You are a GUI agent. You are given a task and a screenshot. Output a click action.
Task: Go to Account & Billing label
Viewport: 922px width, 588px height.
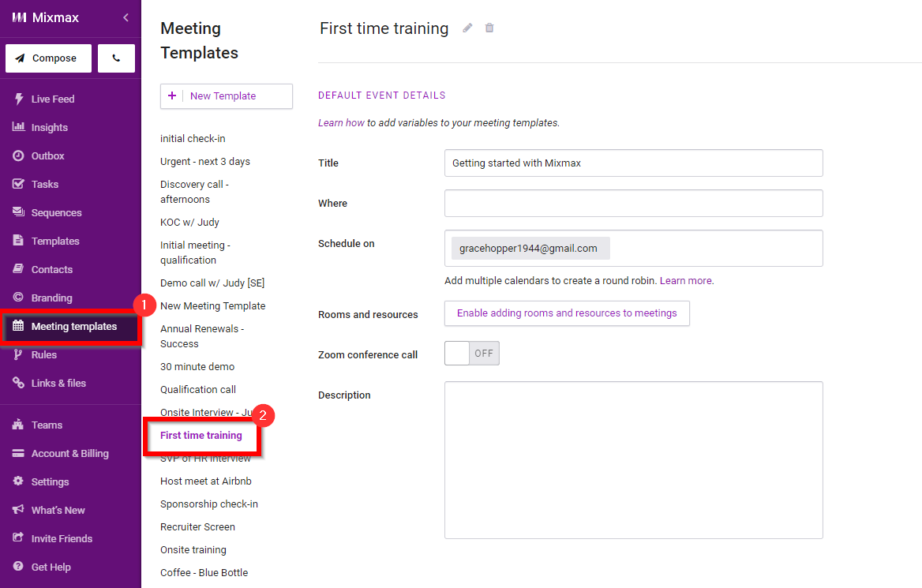pyautogui.click(x=70, y=453)
